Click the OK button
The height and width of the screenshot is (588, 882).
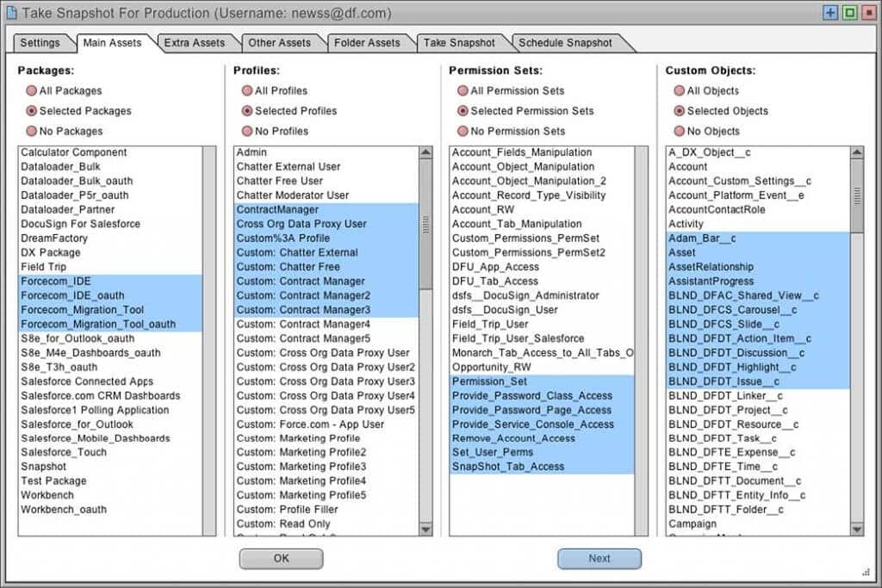click(282, 558)
